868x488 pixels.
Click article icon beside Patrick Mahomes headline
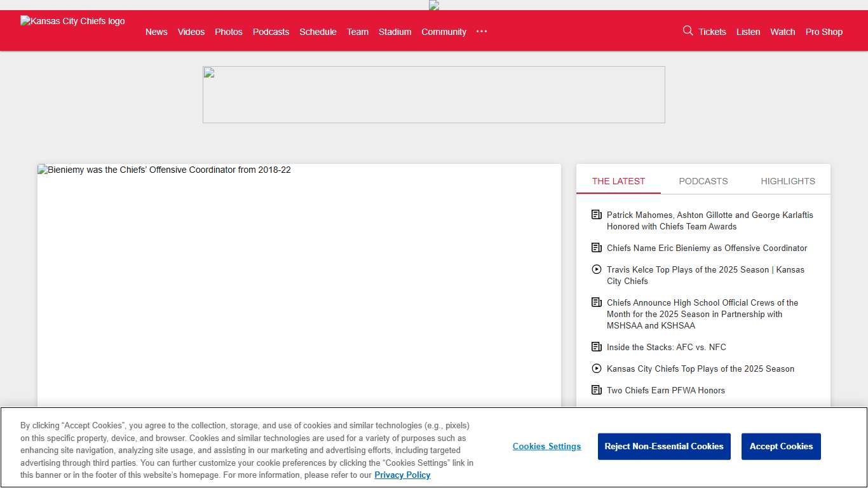tap(596, 215)
